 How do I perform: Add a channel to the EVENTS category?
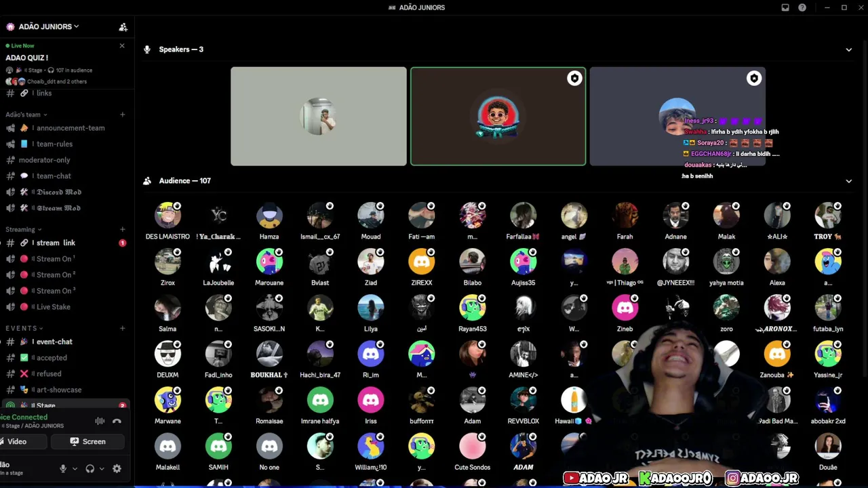(x=122, y=329)
